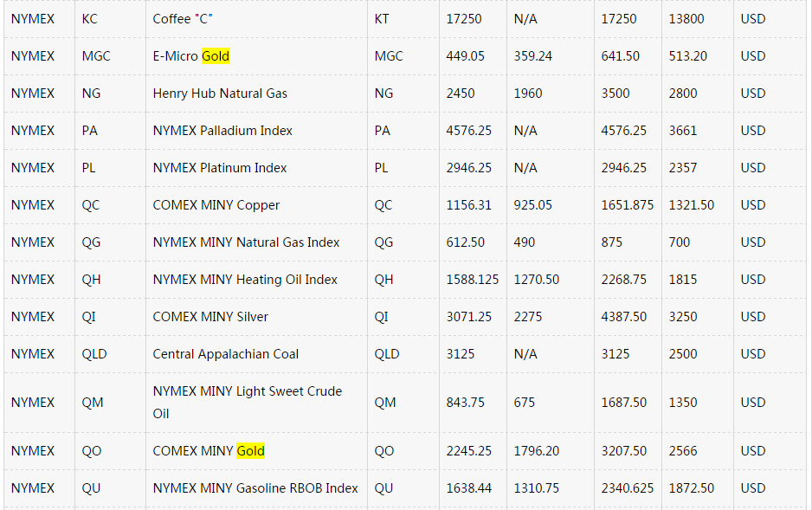Select the value 1651.875
This screenshot has height=510, width=812.
[x=627, y=205]
